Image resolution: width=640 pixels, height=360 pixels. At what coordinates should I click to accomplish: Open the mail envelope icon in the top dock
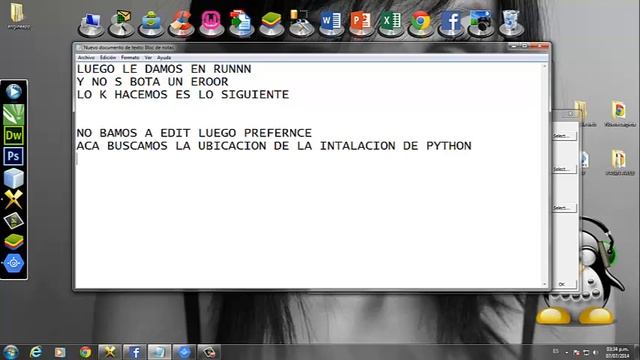tap(121, 23)
